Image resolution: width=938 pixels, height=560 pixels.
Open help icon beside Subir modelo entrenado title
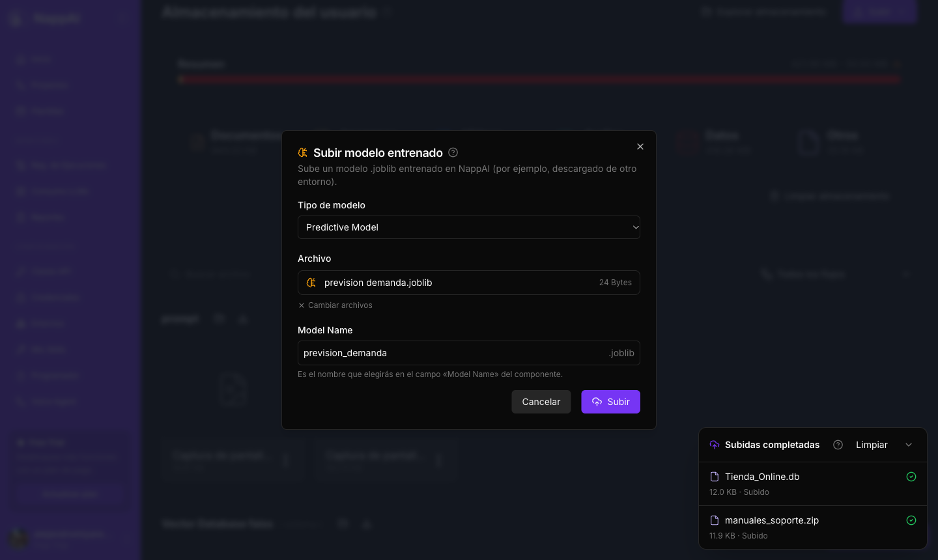(453, 152)
